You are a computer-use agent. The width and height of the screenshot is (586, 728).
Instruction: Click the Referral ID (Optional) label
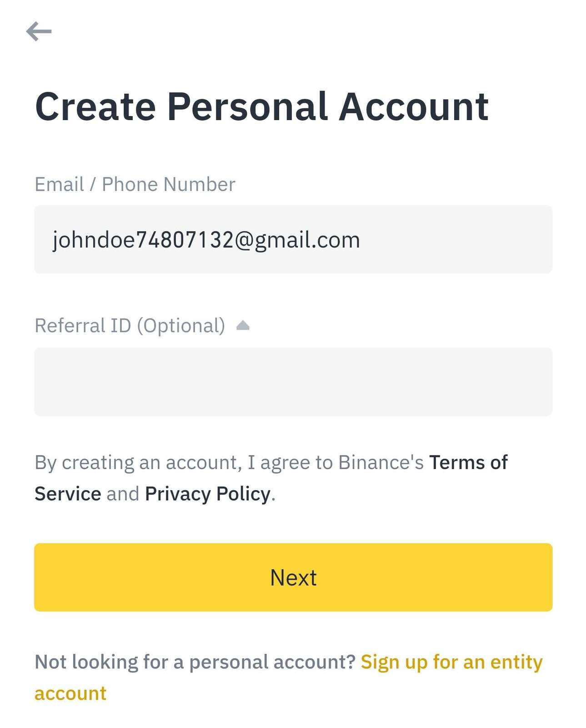point(130,326)
